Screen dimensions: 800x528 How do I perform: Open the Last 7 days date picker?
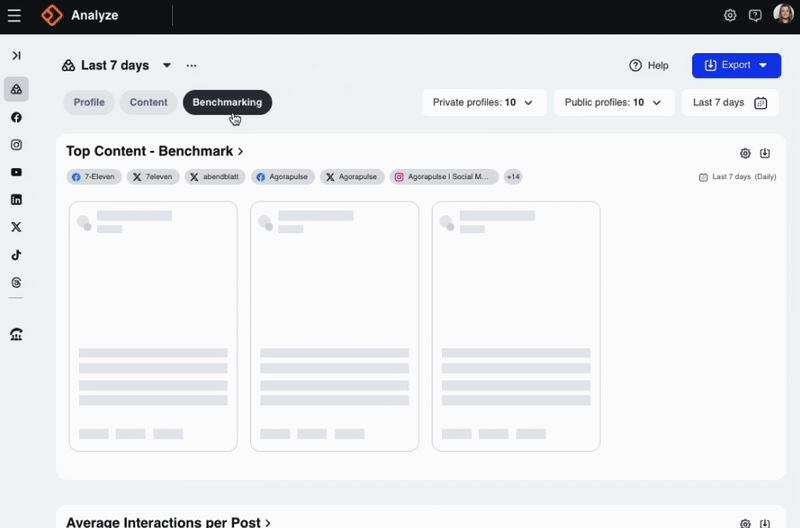(730, 103)
